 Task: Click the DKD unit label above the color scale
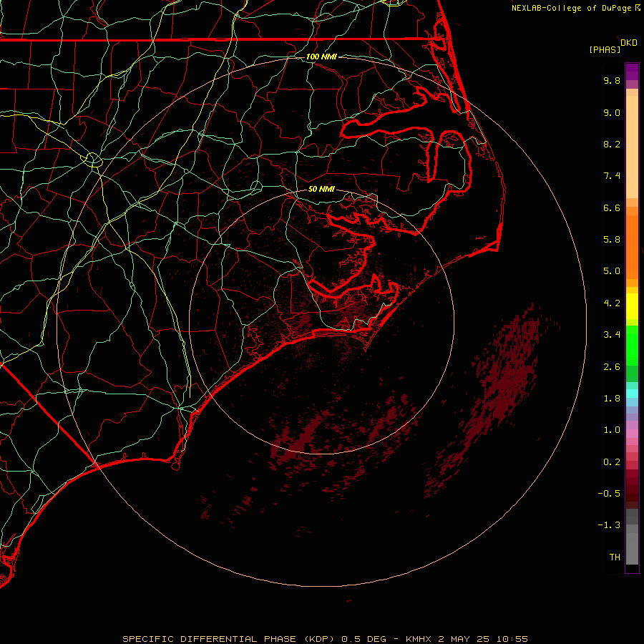tap(629, 43)
